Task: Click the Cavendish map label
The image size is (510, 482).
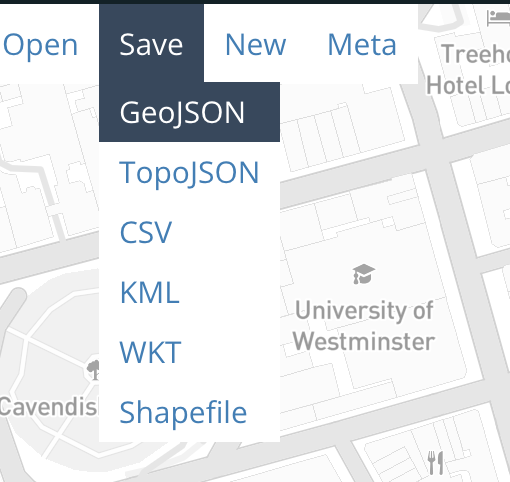Action: click(x=48, y=406)
